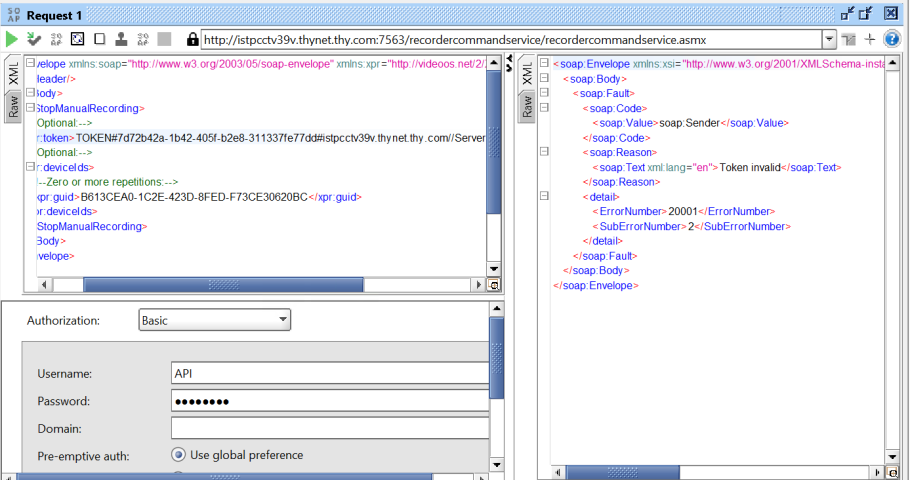Click the clone request stamp icon

pos(121,39)
